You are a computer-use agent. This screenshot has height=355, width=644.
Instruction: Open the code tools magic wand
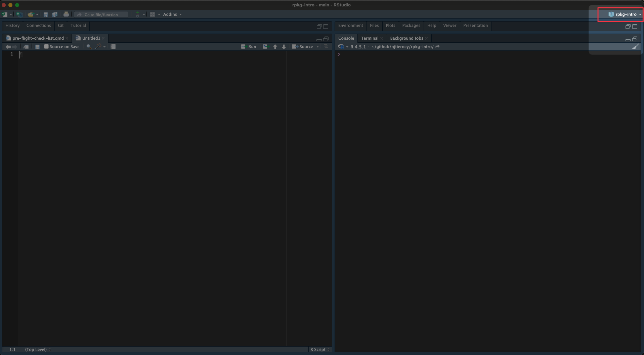pyautogui.click(x=99, y=47)
